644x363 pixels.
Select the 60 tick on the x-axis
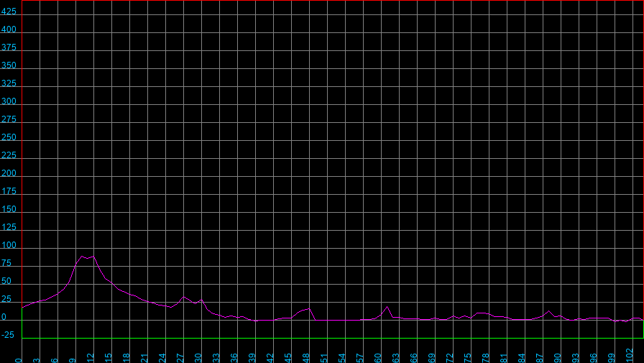click(379, 357)
